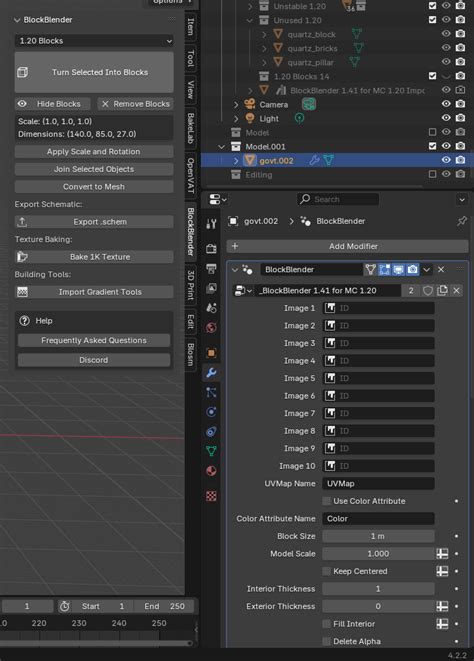The height and width of the screenshot is (661, 474).
Task: Open the Physics properties tab icon
Action: (211, 412)
